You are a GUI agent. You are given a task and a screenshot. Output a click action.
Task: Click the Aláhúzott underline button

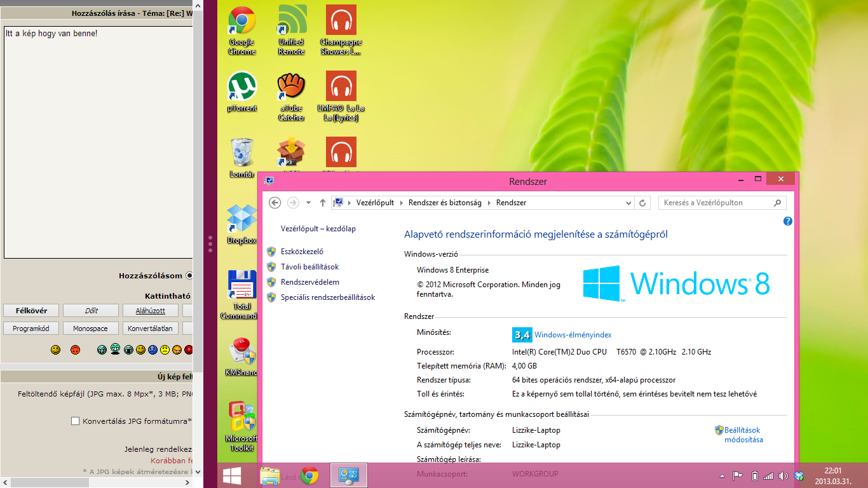(x=151, y=311)
